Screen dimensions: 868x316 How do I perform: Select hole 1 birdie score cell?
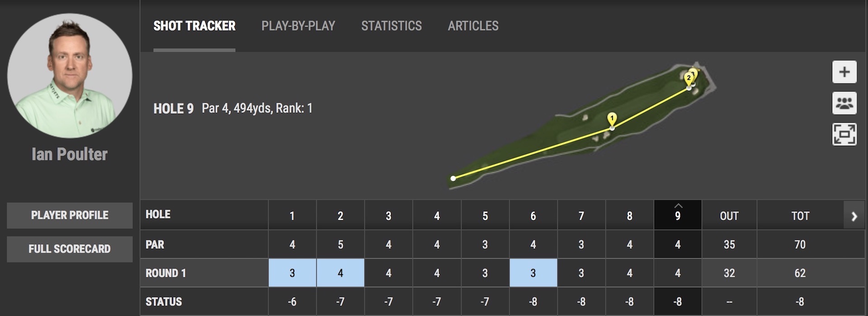[292, 273]
